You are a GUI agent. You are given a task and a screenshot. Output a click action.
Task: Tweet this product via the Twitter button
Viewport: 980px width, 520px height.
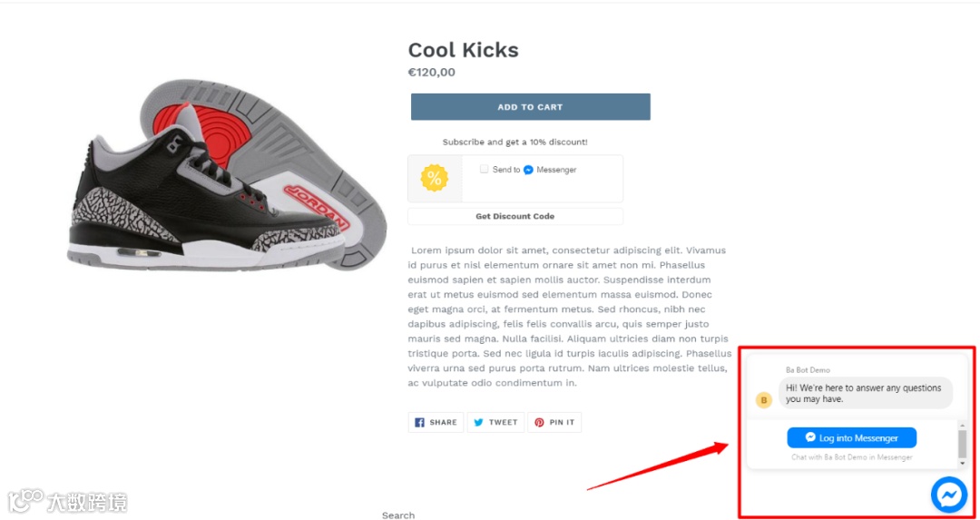(495, 422)
